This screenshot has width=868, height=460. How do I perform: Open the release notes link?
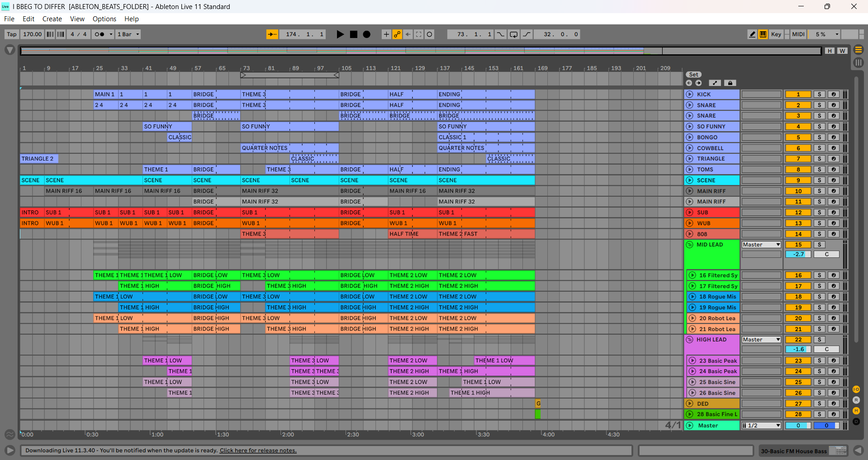(x=258, y=451)
